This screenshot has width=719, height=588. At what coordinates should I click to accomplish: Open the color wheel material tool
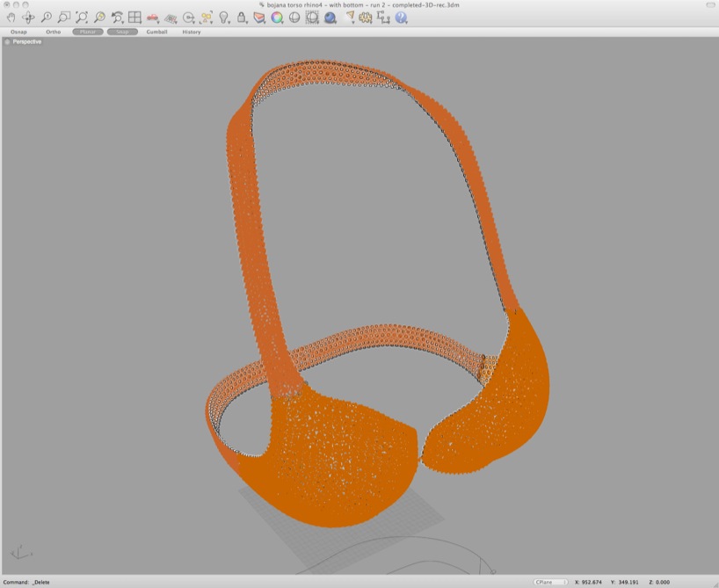coord(277,18)
